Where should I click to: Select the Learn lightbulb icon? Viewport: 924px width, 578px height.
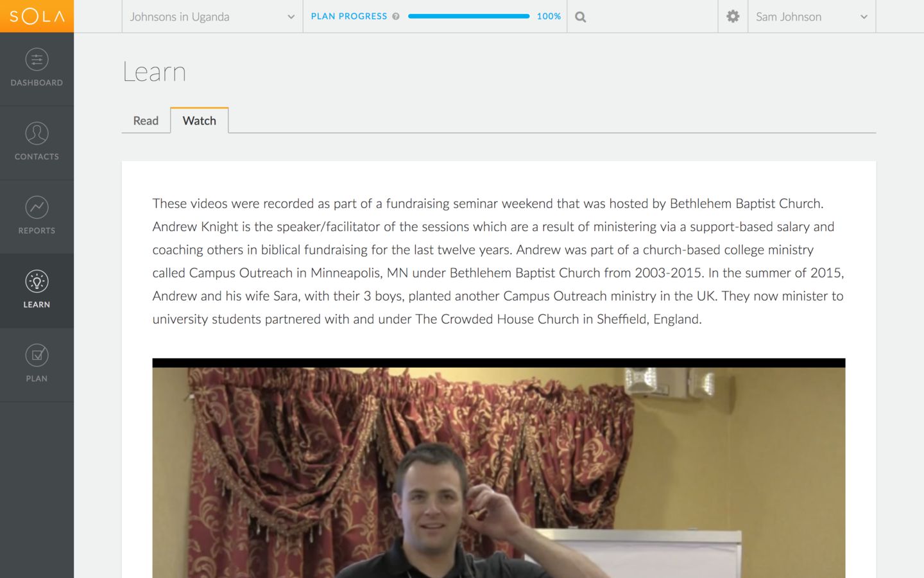(x=37, y=281)
